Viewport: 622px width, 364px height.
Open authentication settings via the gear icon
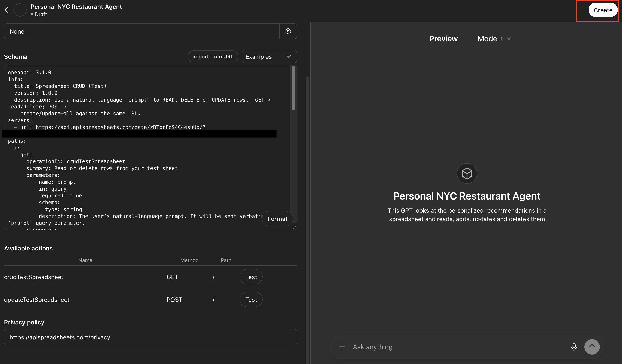(x=288, y=31)
